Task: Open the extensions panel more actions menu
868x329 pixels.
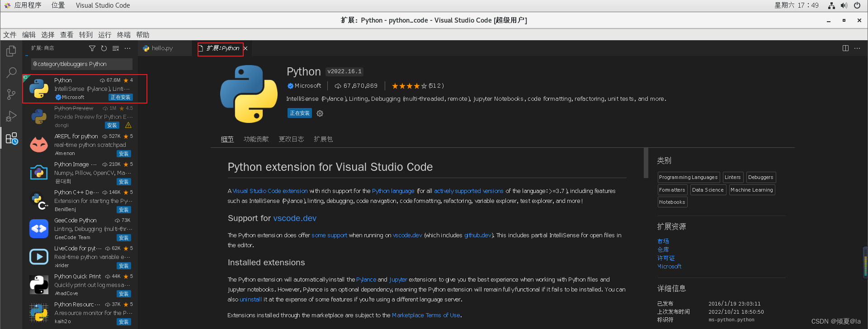Action: [x=127, y=48]
